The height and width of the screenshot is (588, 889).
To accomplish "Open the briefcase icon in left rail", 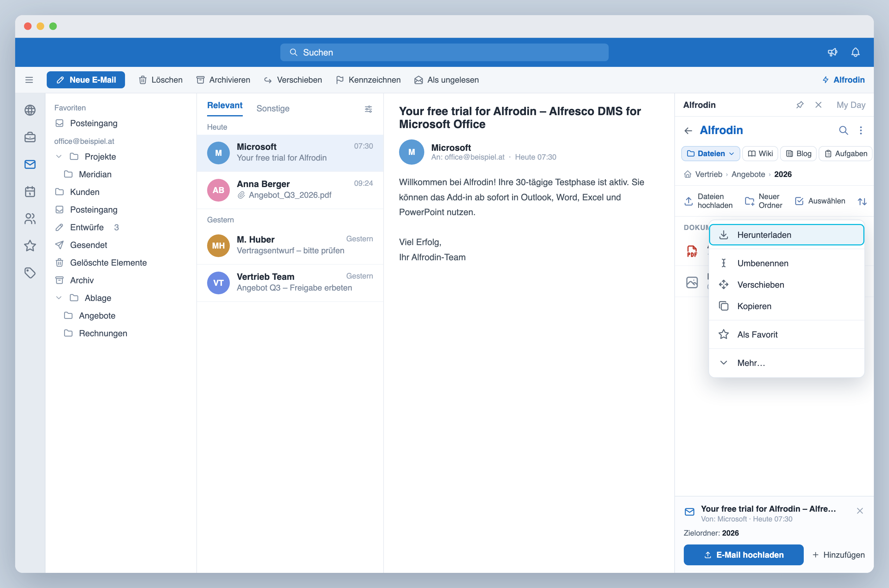I will click(30, 137).
